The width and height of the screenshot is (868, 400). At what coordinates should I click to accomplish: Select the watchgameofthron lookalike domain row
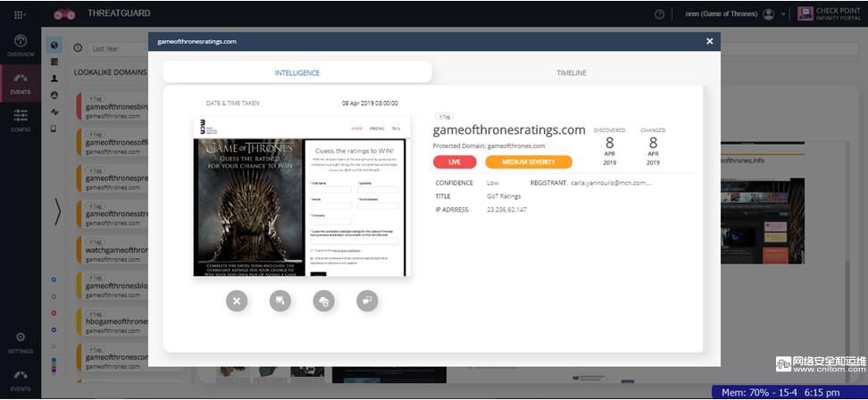tap(113, 251)
